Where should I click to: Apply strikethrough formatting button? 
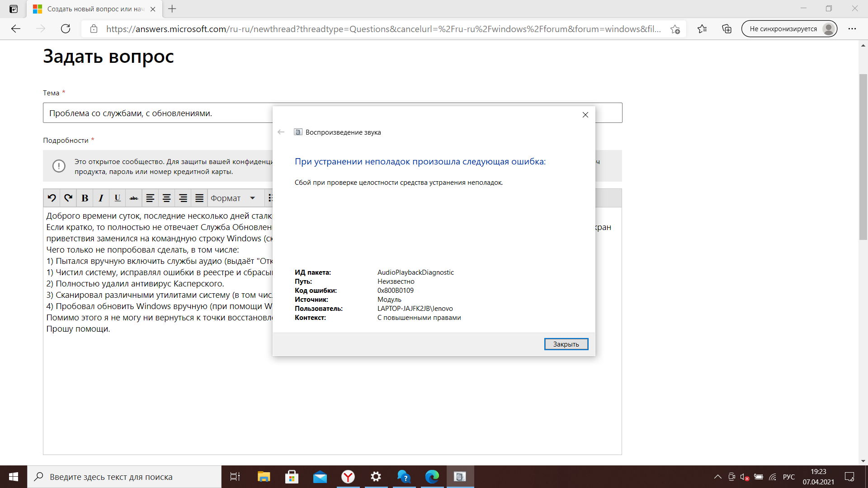click(134, 198)
